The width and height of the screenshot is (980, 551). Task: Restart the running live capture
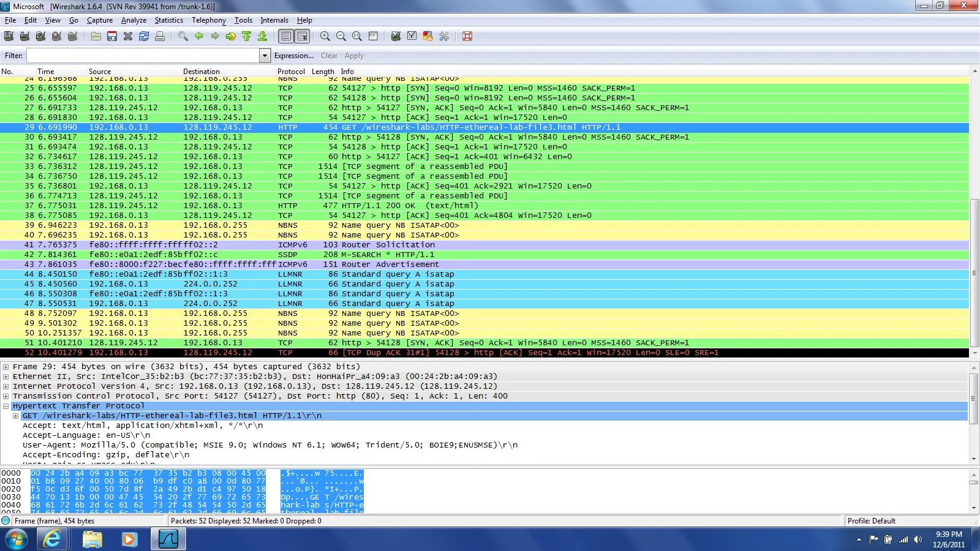tap(72, 36)
